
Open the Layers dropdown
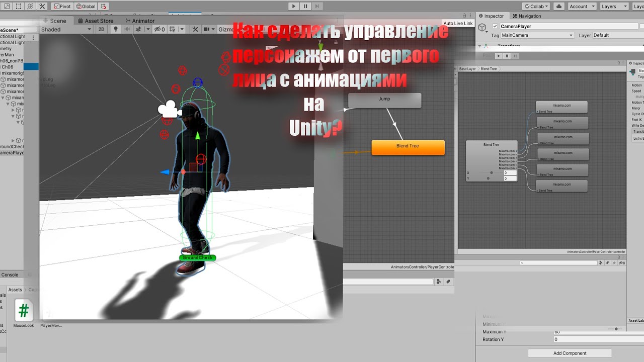pos(613,7)
